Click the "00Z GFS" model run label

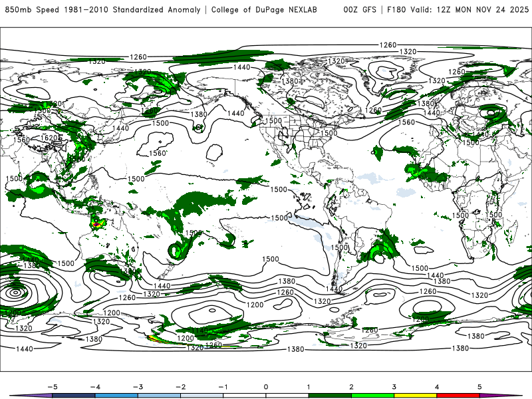[x=360, y=9]
